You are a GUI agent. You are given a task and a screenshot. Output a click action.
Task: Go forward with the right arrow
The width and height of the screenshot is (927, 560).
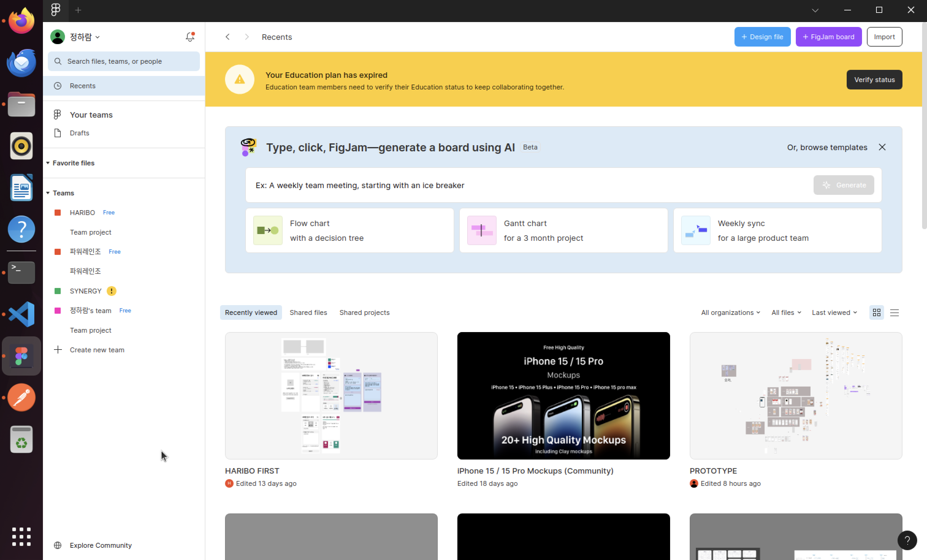(247, 37)
